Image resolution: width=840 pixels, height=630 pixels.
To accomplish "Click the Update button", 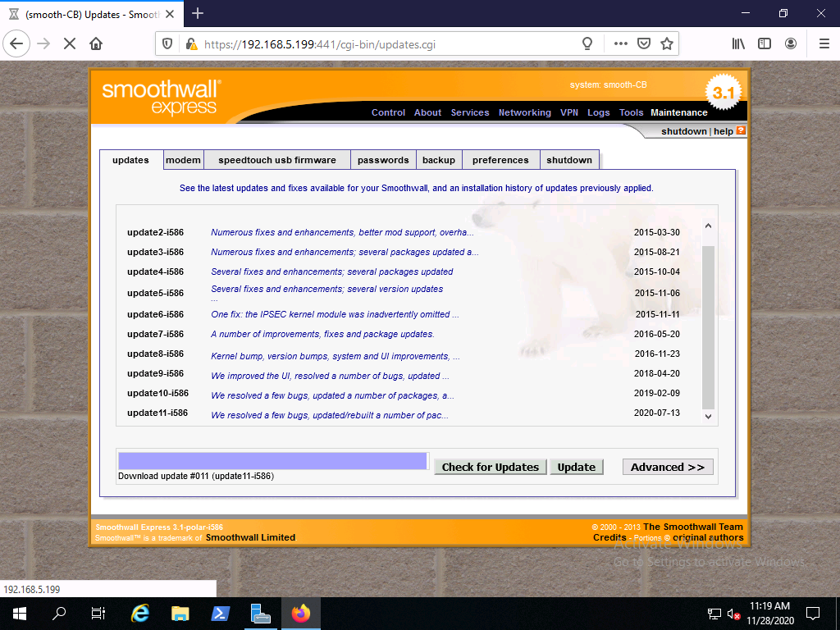I will (x=577, y=467).
